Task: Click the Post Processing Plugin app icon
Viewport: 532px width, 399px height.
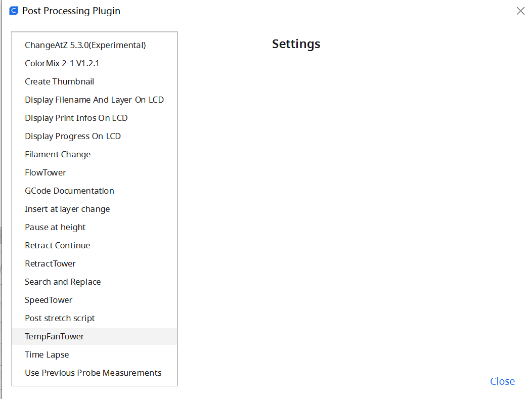Action: click(14, 11)
